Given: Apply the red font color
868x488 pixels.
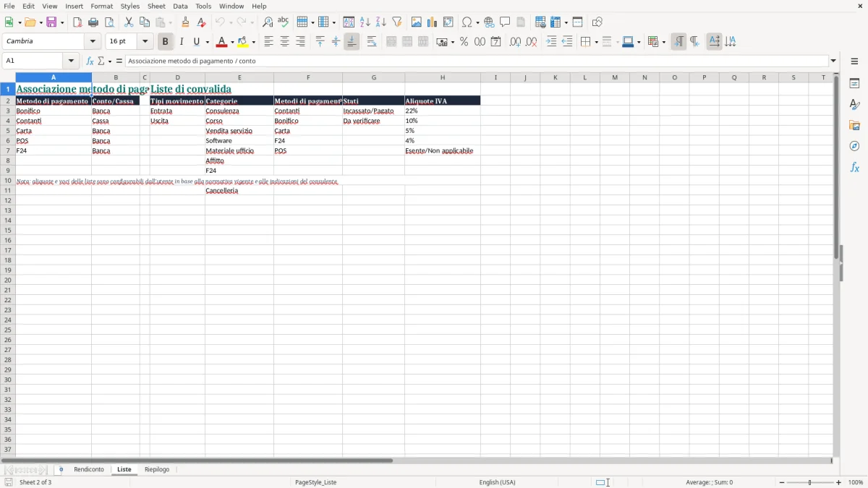Looking at the screenshot, I should tap(223, 42).
